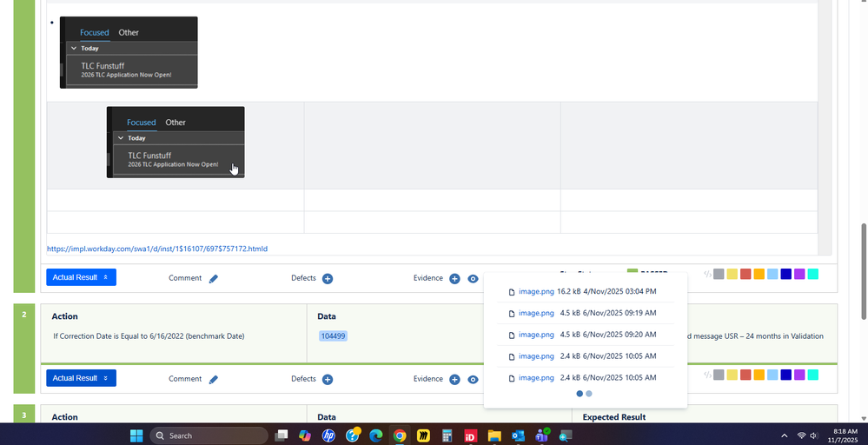The height and width of the screenshot is (445, 868).
Task: Switch to Google Chrome in the taskbar
Action: point(400,435)
